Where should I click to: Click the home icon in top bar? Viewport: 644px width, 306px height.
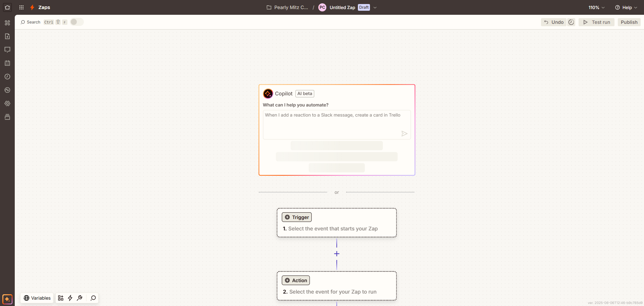pyautogui.click(x=7, y=7)
